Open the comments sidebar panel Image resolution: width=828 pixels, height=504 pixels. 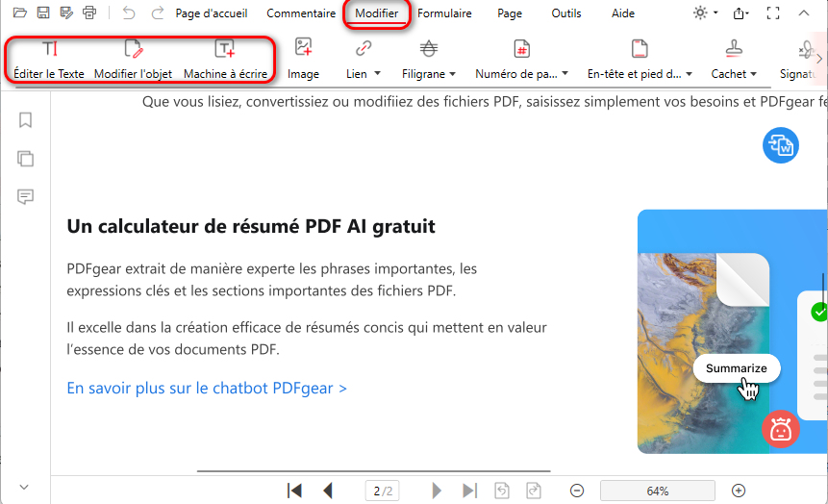click(x=25, y=197)
